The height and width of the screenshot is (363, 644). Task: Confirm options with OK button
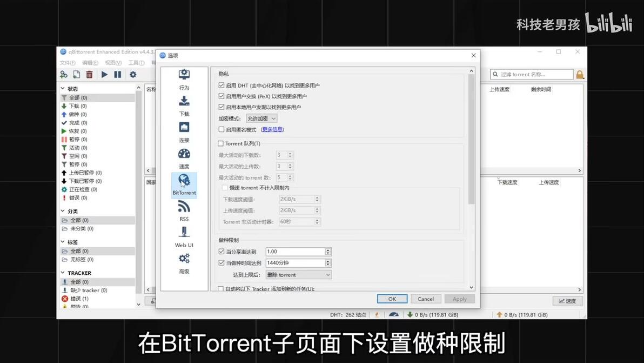pos(392,299)
